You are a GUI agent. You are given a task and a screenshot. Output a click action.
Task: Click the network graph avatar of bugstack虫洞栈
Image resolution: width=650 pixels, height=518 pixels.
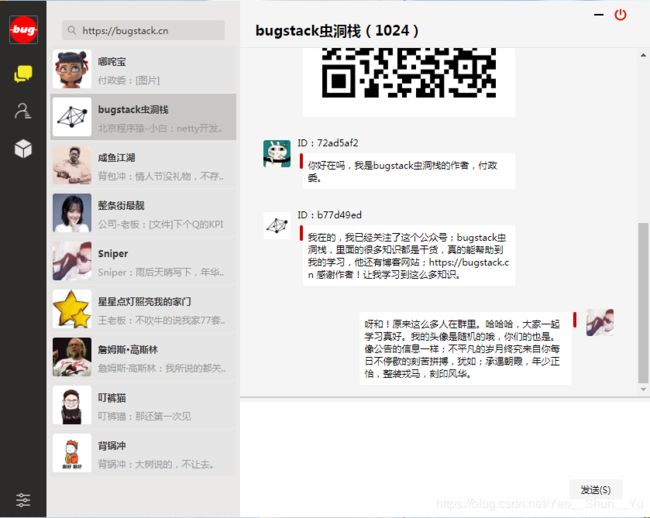tap(72, 117)
